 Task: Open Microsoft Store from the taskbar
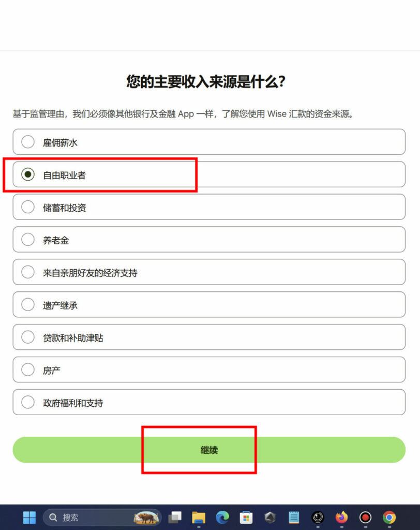[246, 517]
